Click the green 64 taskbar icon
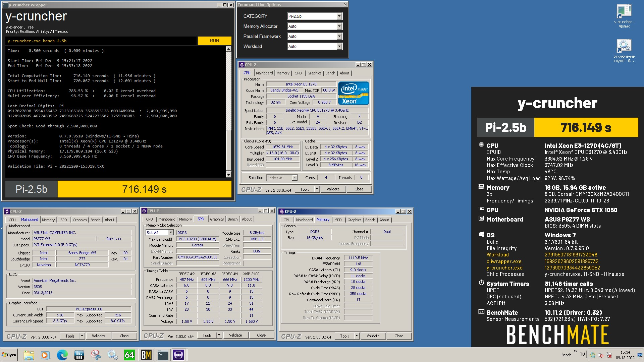Viewport: 644px width, 362px height. [129, 355]
